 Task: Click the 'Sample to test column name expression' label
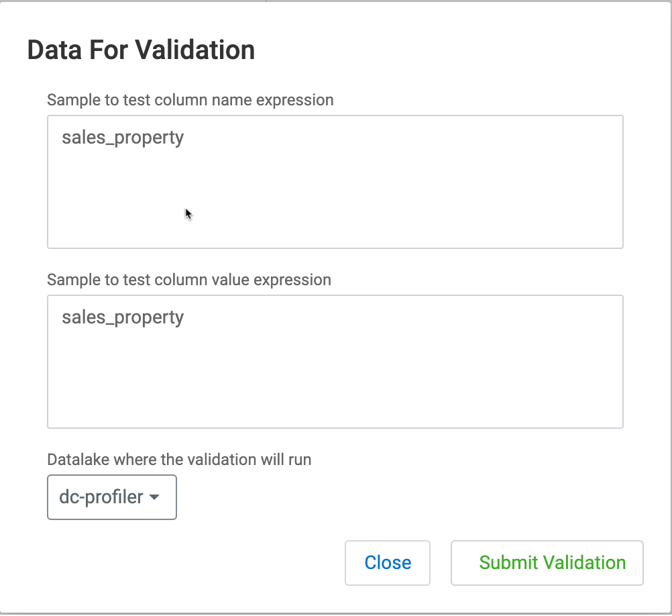[x=190, y=100]
